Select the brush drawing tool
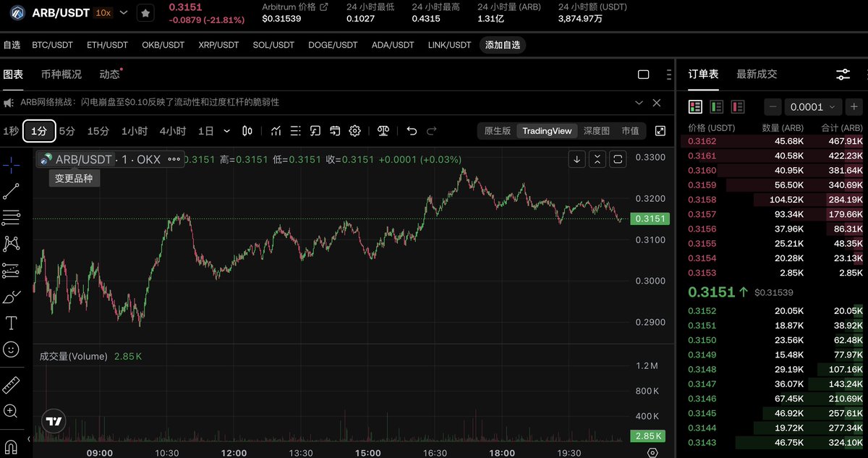 coord(11,297)
